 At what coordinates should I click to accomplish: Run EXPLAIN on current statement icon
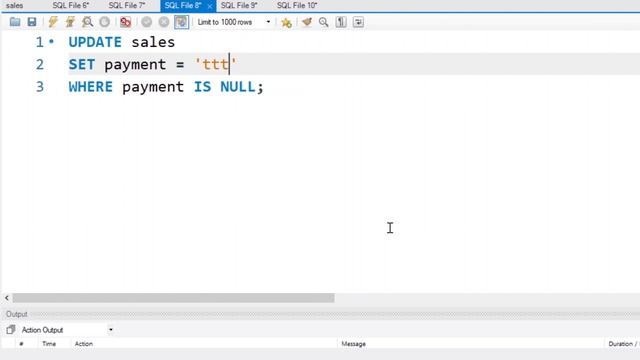(87, 22)
